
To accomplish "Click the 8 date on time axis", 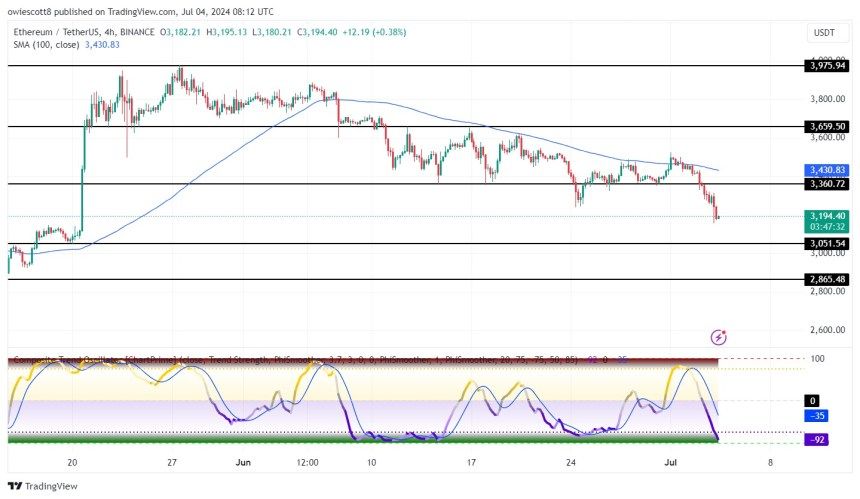I will pos(770,462).
